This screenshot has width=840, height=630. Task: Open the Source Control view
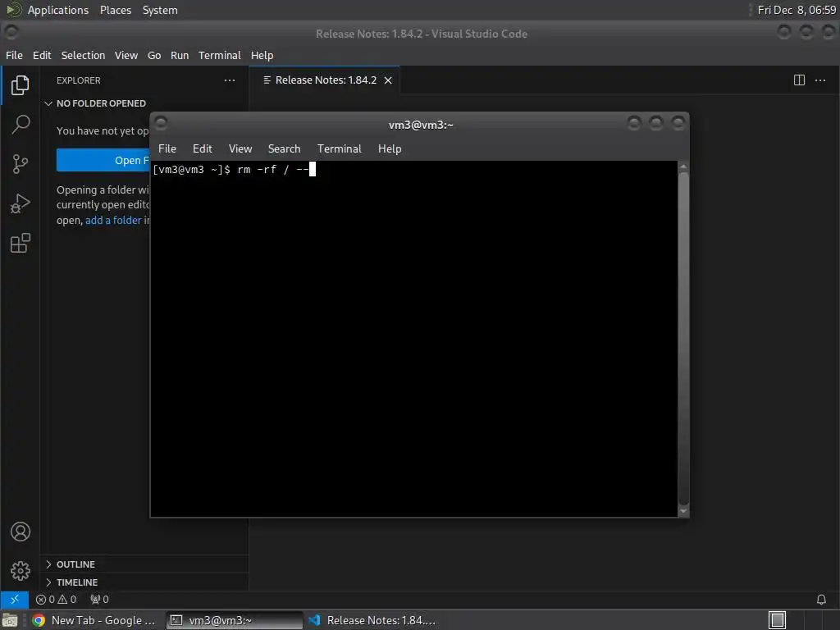pos(21,164)
